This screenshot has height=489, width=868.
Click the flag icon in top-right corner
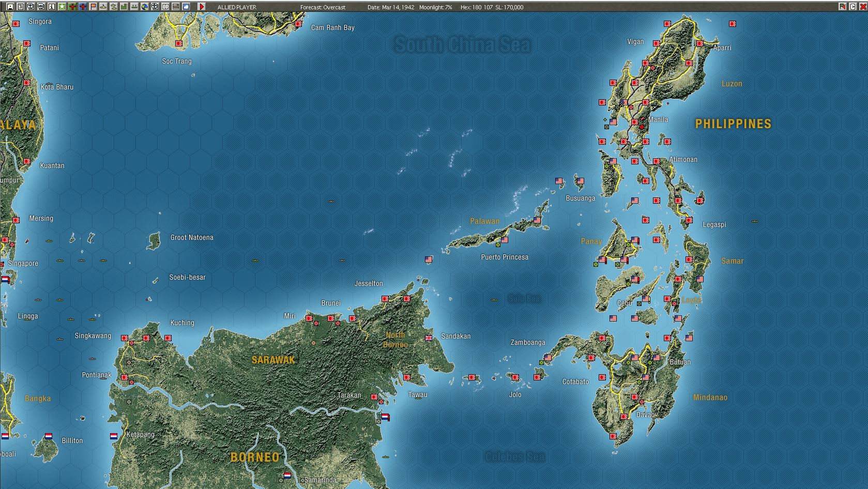pos(843,7)
